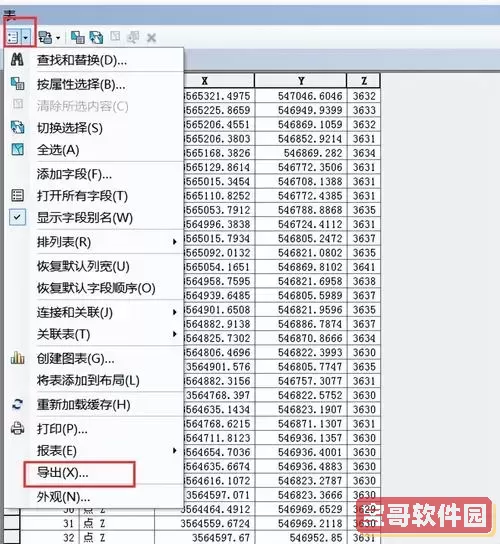Click the binoculars find icon
The image size is (500, 544).
(17, 59)
